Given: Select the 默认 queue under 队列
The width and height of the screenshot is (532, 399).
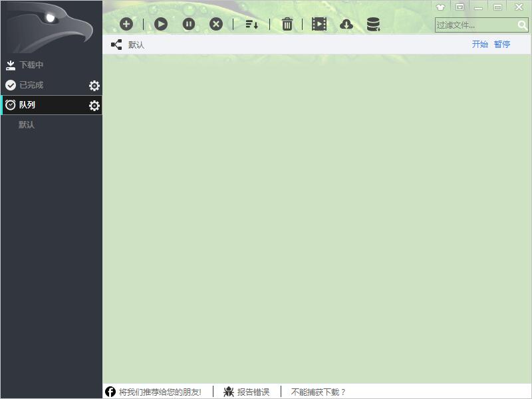Looking at the screenshot, I should [27, 124].
